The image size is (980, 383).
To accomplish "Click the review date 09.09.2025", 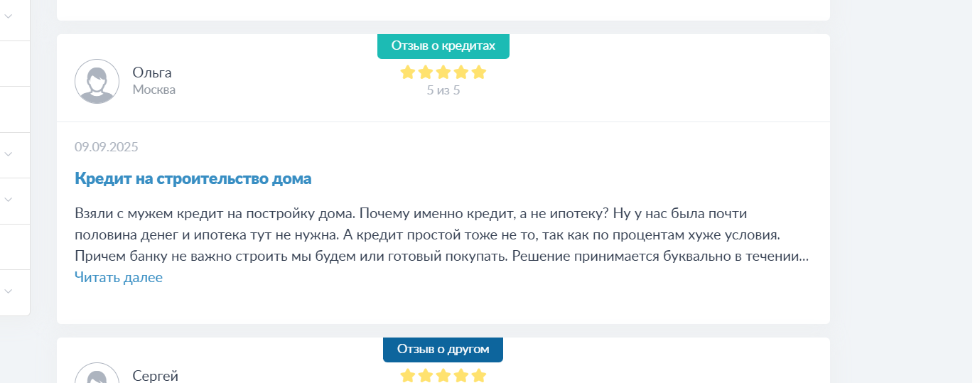I will [x=107, y=147].
